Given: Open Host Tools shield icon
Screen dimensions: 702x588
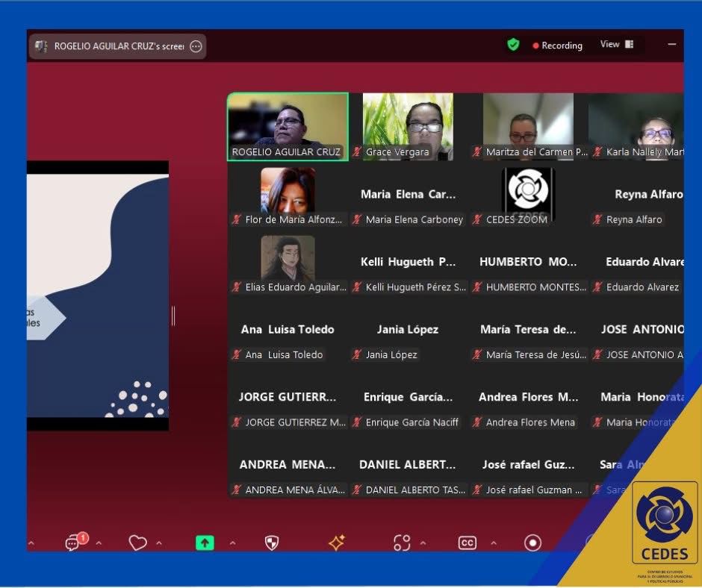Looking at the screenshot, I should [x=272, y=543].
